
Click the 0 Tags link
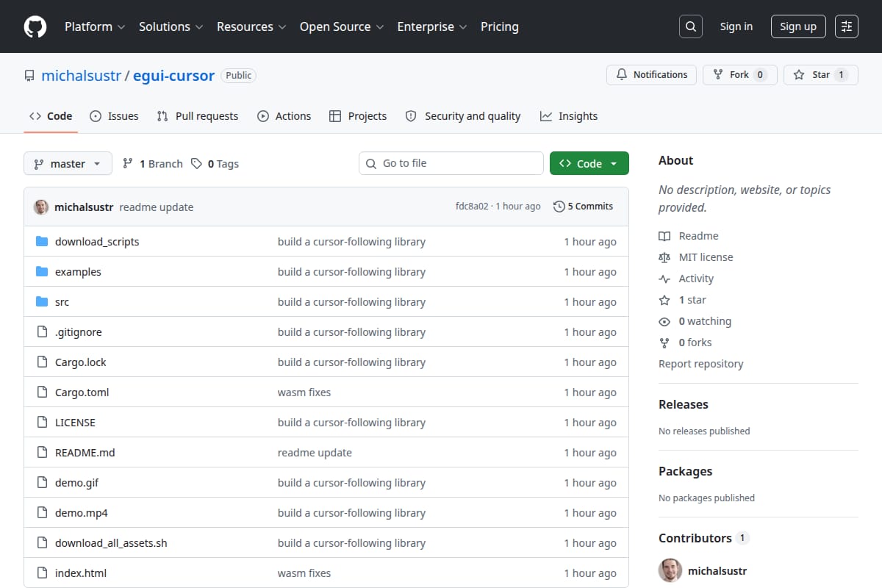[x=215, y=164]
